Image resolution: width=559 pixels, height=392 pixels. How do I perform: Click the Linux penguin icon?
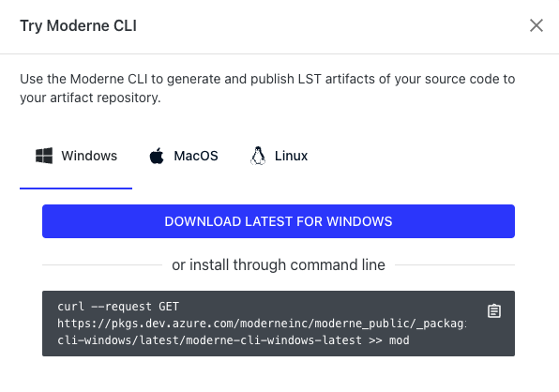pos(258,156)
